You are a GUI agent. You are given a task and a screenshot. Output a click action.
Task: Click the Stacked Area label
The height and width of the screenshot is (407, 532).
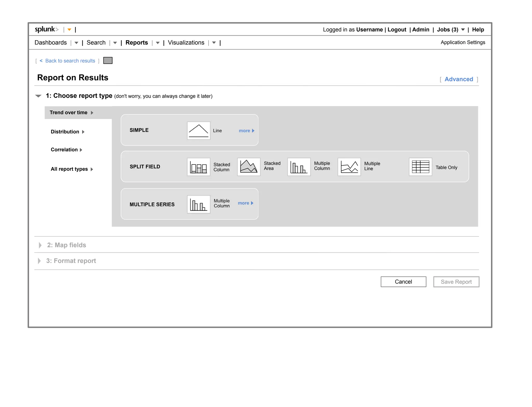272,166
